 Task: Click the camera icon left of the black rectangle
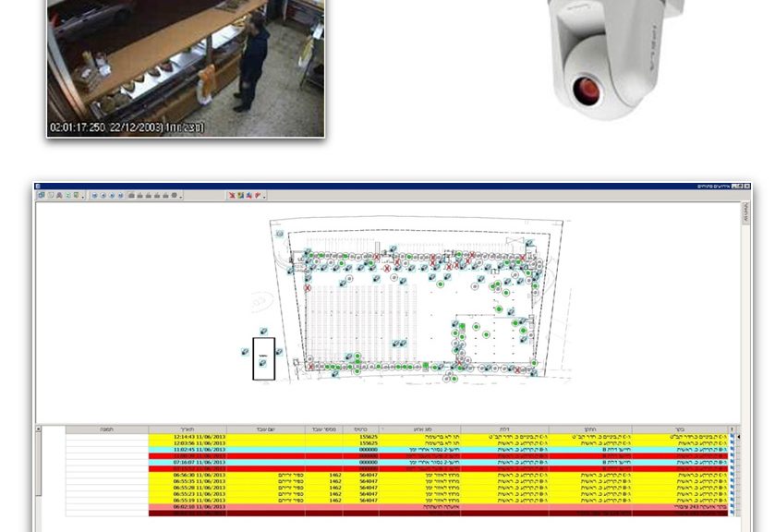click(x=246, y=352)
